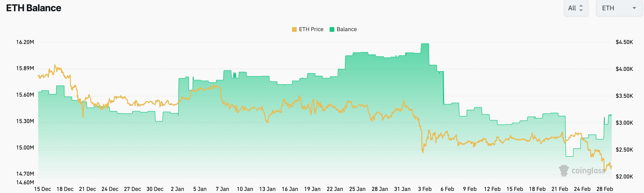Click the ETH dropdown caret arrow

634,8
